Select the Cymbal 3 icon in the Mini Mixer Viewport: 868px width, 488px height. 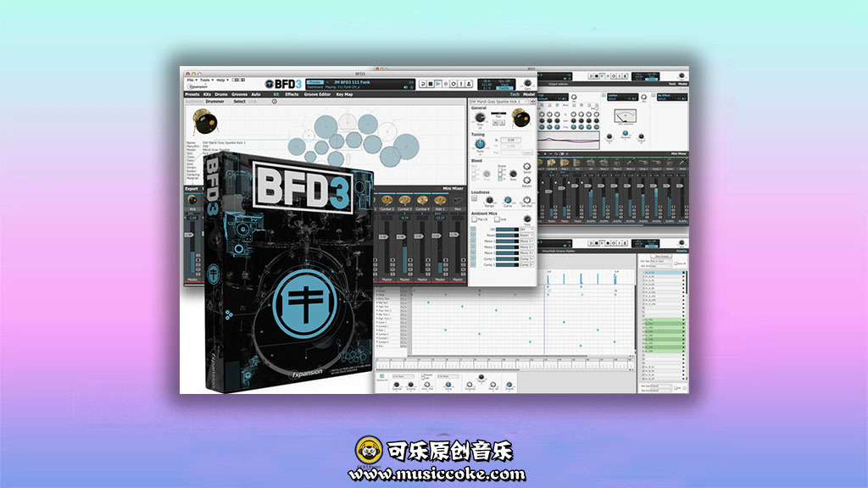point(404,200)
